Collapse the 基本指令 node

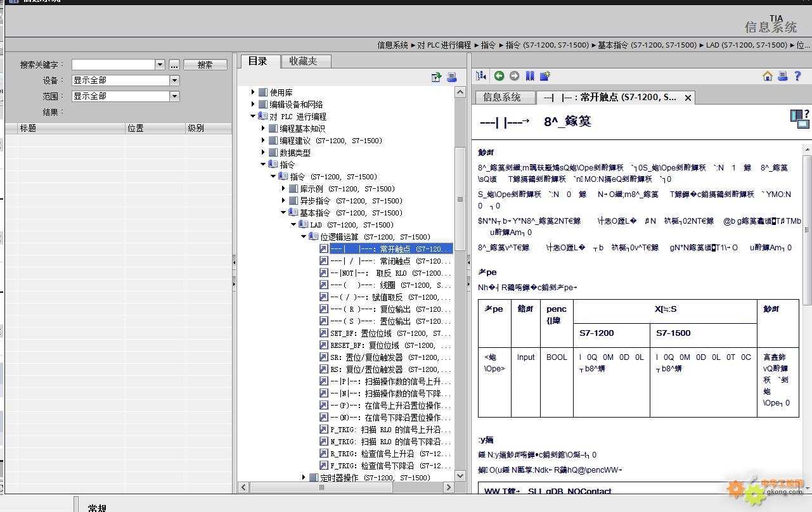coord(283,213)
